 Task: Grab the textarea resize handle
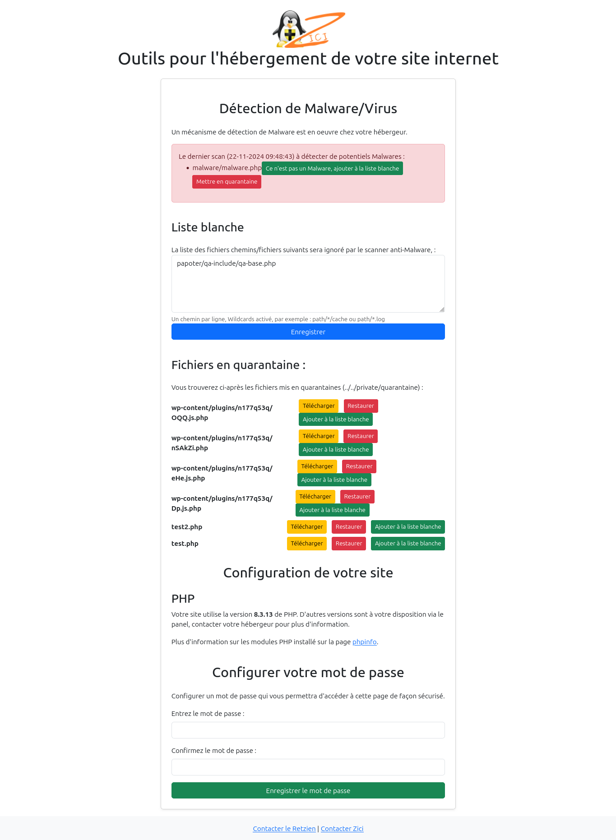pos(442,309)
